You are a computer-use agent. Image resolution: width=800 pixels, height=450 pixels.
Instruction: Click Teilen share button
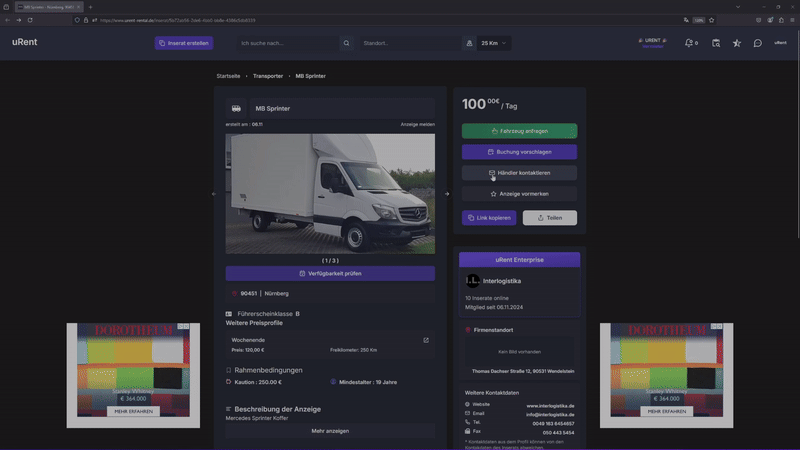(549, 218)
